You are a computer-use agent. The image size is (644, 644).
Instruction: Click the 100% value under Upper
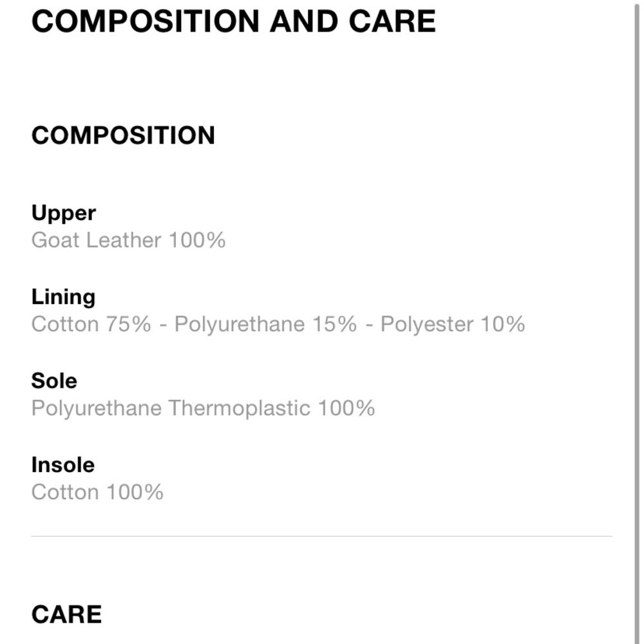point(197,241)
